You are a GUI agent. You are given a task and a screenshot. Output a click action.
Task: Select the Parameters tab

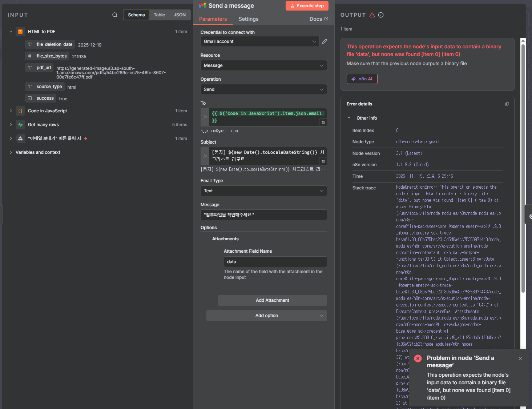click(x=213, y=19)
